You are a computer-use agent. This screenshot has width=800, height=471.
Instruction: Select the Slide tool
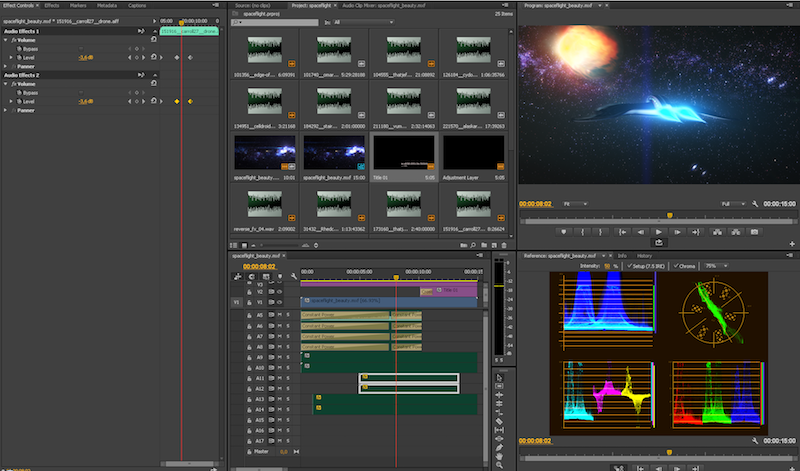tap(499, 438)
